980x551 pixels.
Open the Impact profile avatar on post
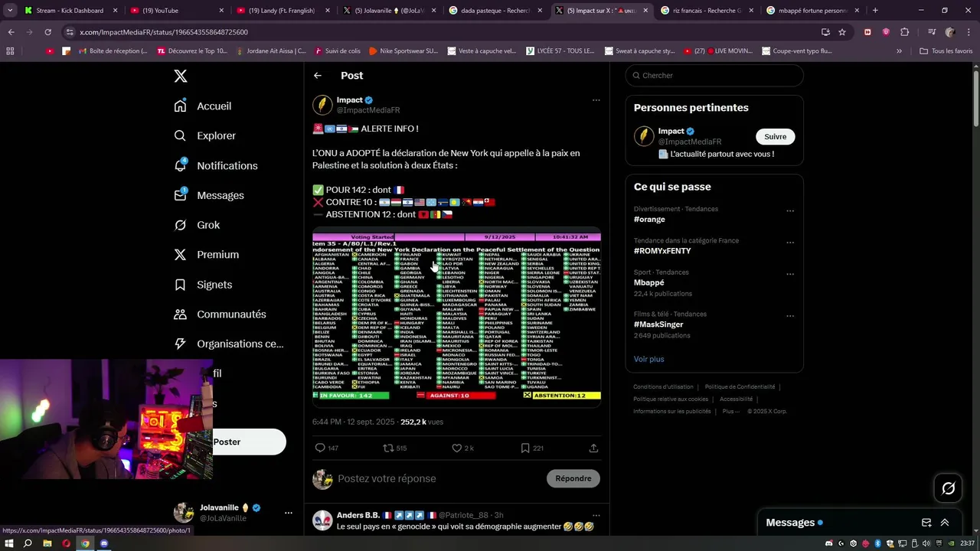pos(322,105)
